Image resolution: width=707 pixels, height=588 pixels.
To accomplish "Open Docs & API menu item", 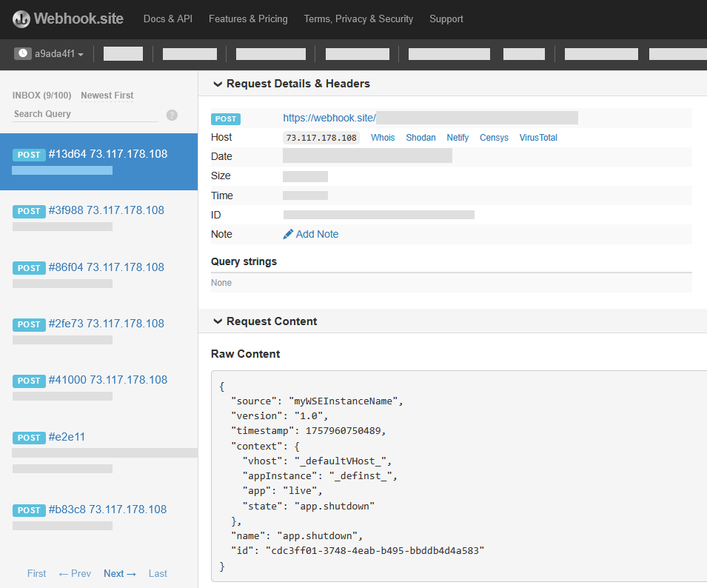I will pyautogui.click(x=168, y=19).
